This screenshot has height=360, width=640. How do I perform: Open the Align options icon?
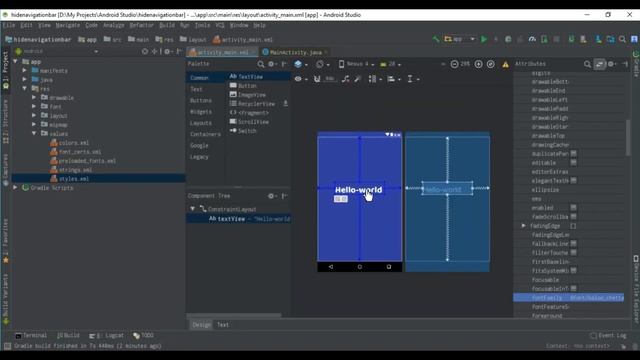391,79
